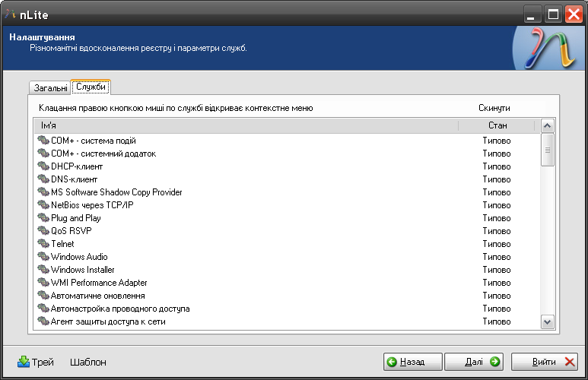Select the QoS RSVP service name
588x380 pixels.
tap(72, 231)
